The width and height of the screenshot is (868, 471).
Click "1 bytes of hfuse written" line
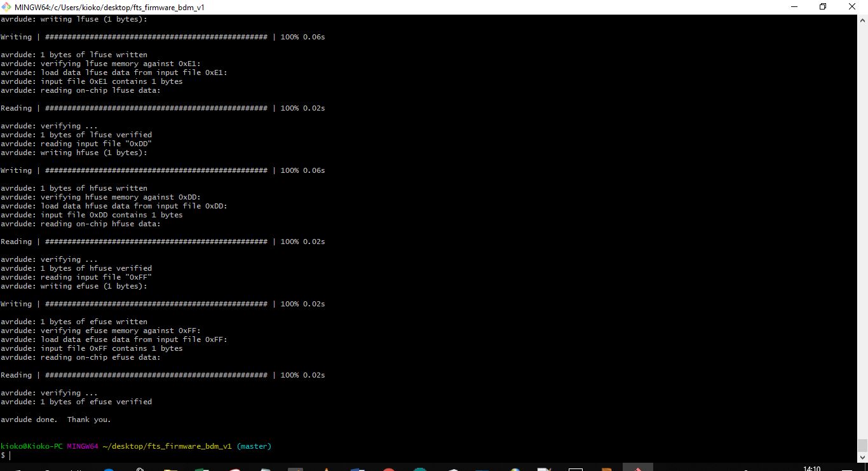pos(74,188)
